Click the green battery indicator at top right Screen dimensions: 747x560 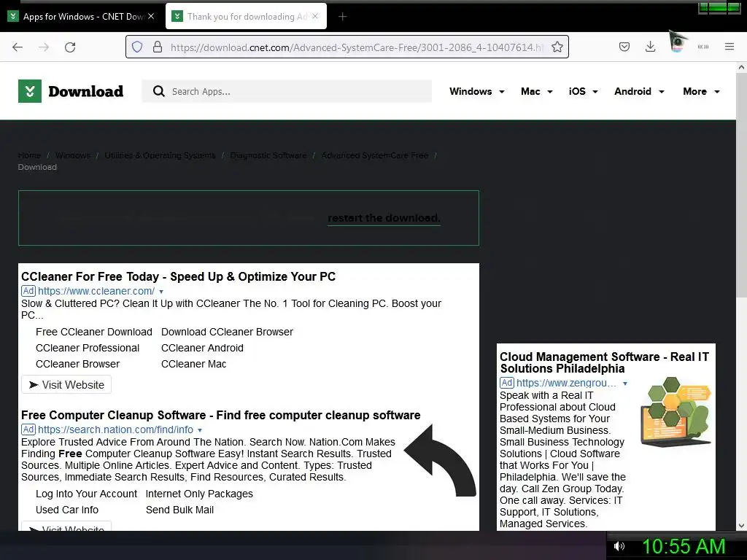pos(719,7)
